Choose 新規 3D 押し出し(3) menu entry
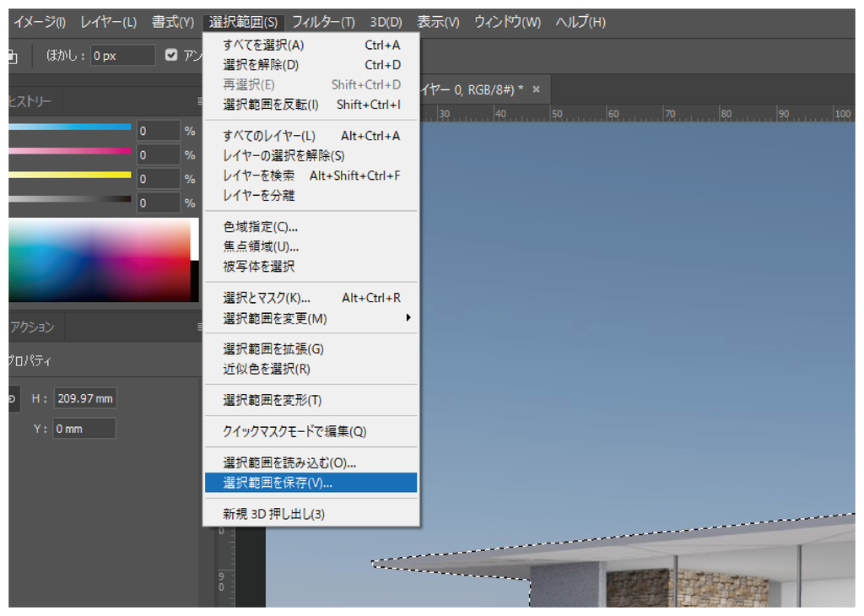The image size is (864, 616). click(311, 514)
